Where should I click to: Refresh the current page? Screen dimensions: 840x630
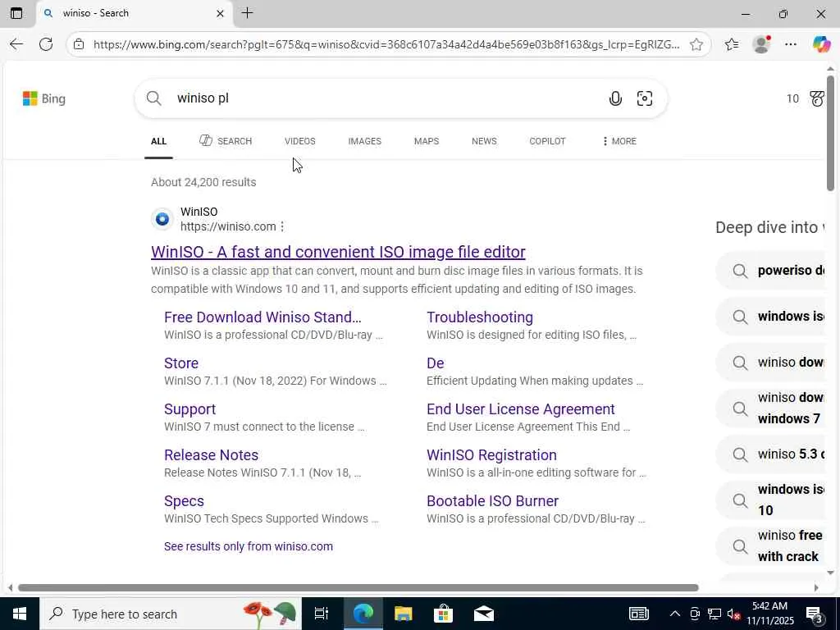(46, 44)
